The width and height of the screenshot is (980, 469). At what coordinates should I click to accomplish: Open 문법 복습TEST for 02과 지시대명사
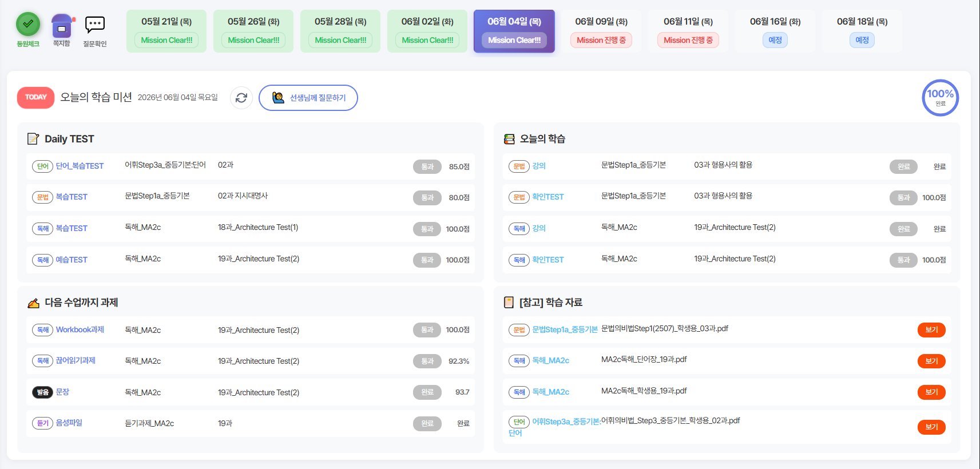tap(72, 197)
